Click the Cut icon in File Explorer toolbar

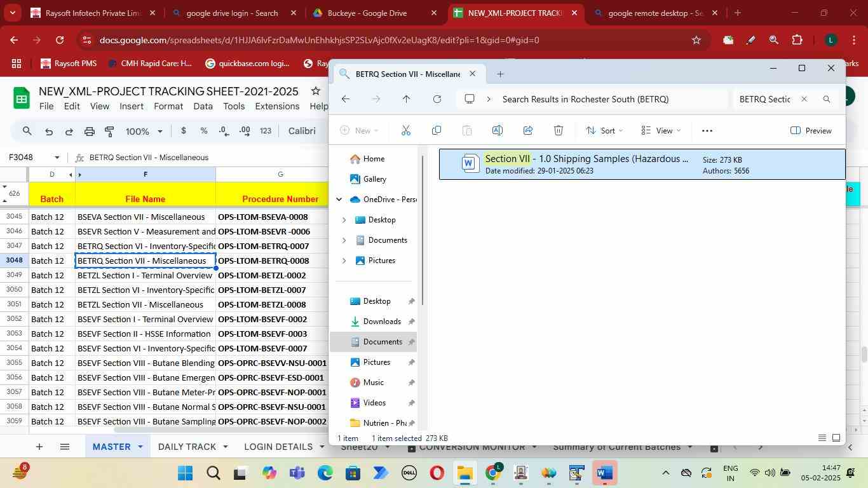[405, 130]
